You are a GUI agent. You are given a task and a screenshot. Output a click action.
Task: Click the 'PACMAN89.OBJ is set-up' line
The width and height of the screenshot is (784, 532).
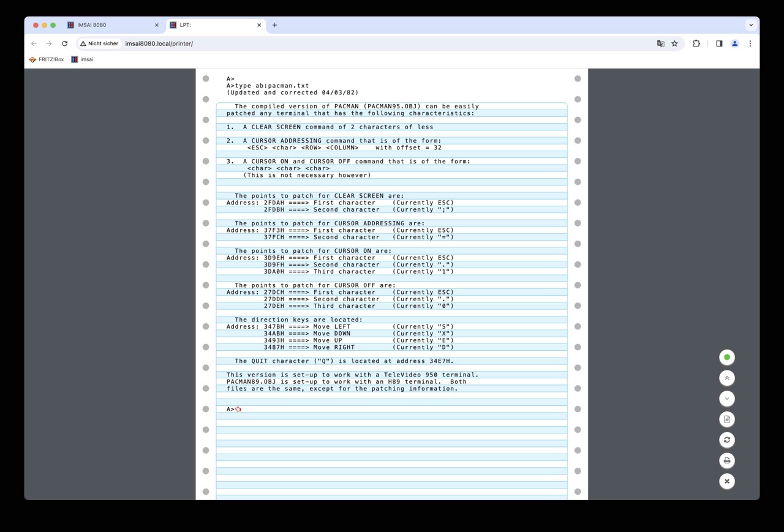346,381
